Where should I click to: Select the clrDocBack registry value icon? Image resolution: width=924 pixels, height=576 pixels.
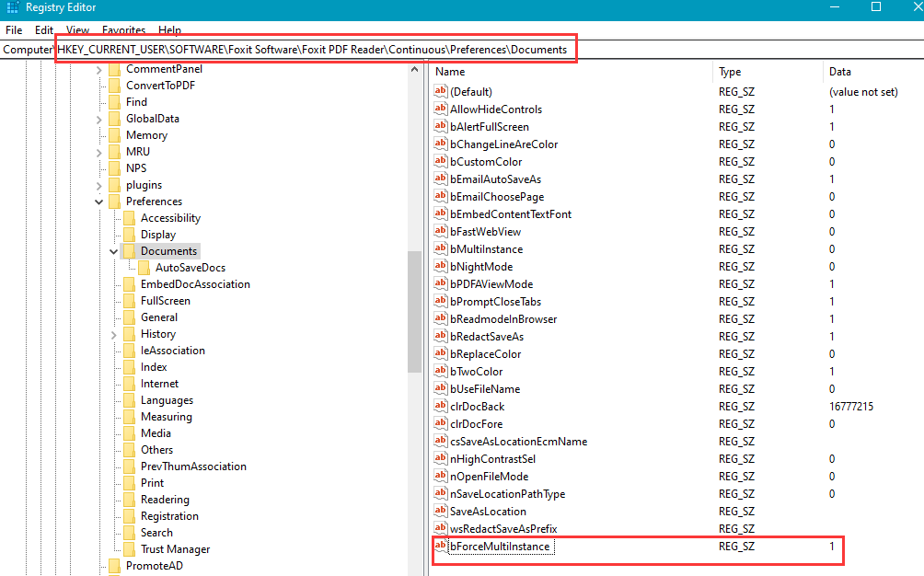point(440,406)
